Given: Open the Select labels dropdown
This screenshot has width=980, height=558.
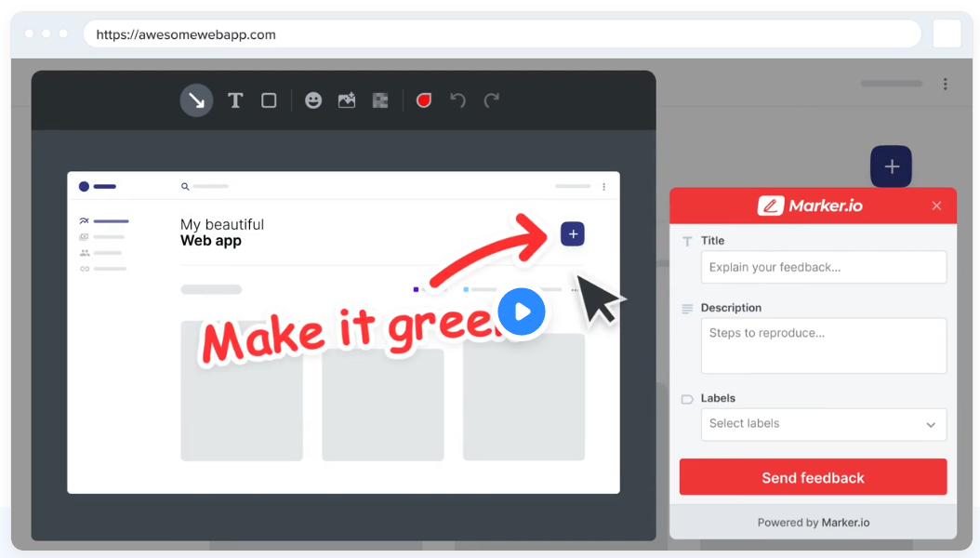Looking at the screenshot, I should pyautogui.click(x=823, y=424).
